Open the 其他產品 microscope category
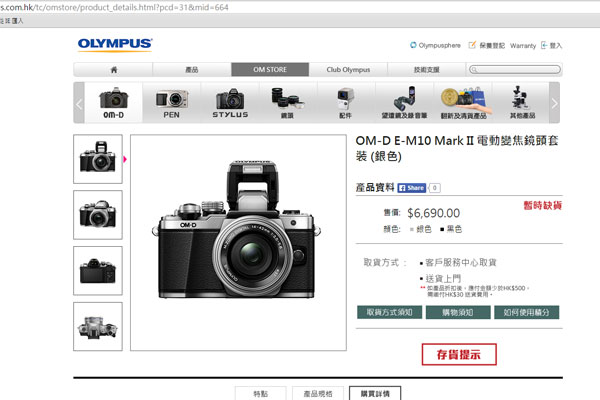The width and height of the screenshot is (600, 400). [x=522, y=103]
